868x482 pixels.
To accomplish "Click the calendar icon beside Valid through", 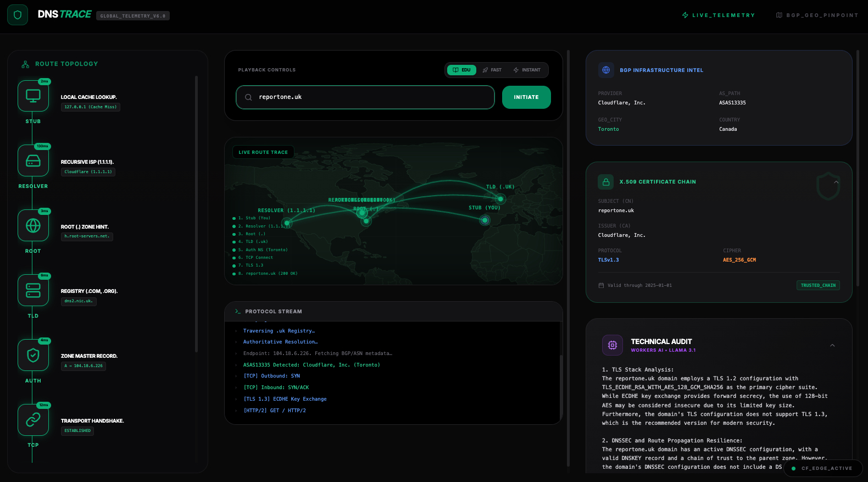I will click(x=601, y=285).
